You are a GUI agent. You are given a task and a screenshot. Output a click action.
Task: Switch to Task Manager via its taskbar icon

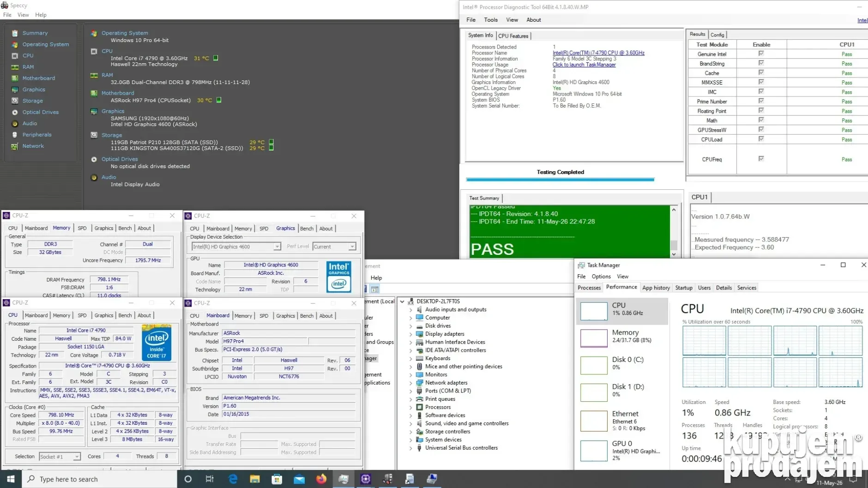coord(344,479)
